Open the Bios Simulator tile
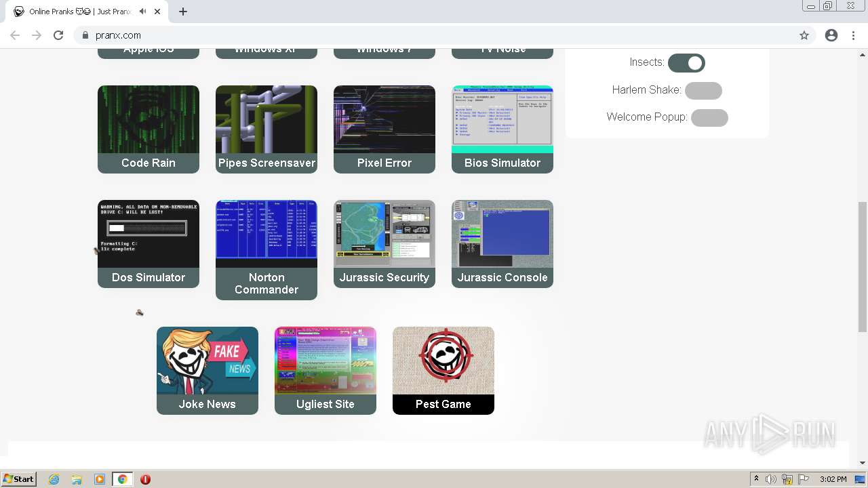Image resolution: width=868 pixels, height=488 pixels. [x=502, y=129]
